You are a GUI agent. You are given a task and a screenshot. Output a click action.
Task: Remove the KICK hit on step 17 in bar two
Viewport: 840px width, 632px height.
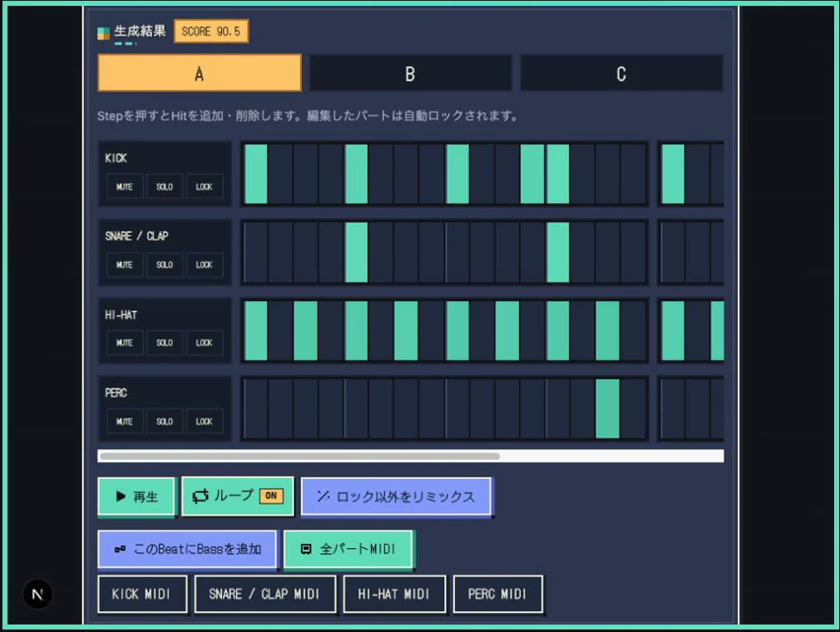673,174
